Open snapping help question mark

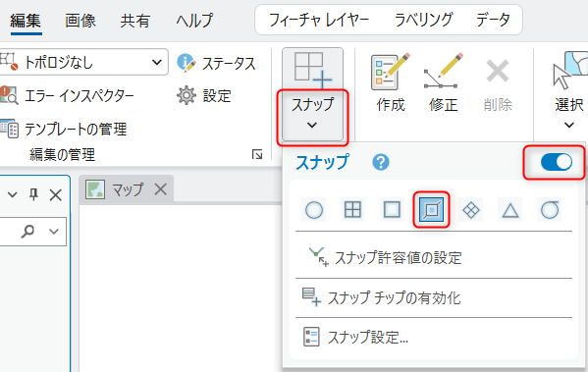[381, 162]
